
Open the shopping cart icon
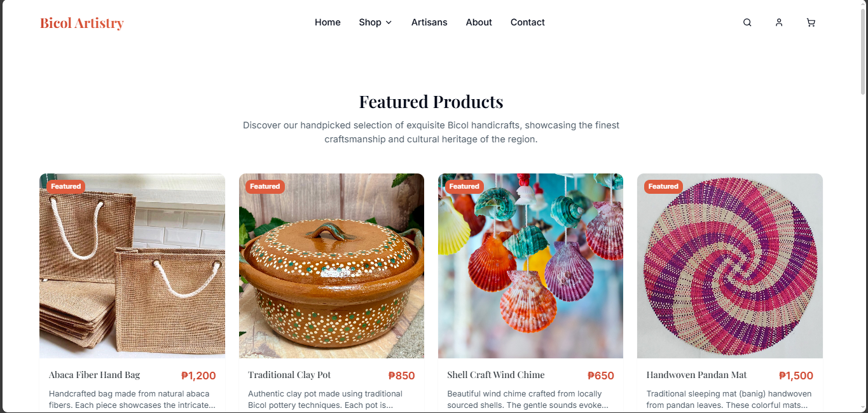click(811, 22)
